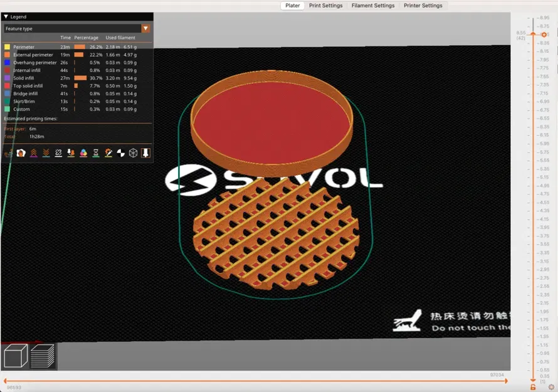558x392 pixels.
Task: Toggle seams visibility icon
Action: point(58,153)
